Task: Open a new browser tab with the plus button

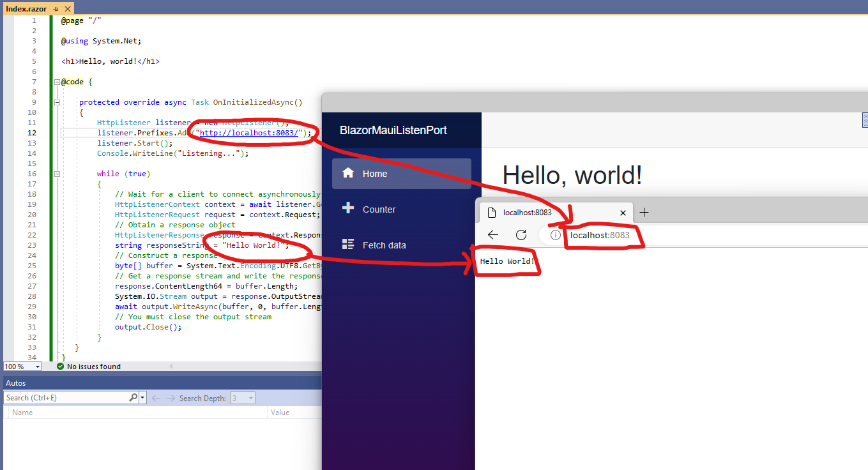Action: click(x=645, y=213)
